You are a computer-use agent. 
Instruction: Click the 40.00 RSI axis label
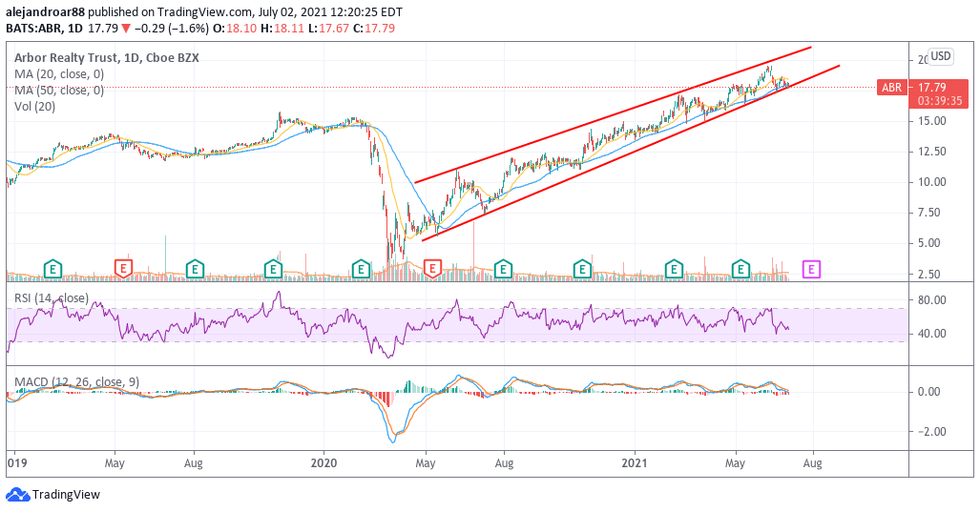932,334
